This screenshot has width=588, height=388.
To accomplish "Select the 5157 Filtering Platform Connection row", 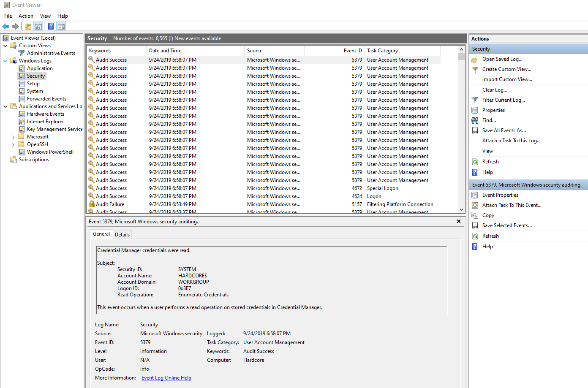I will 264,204.
